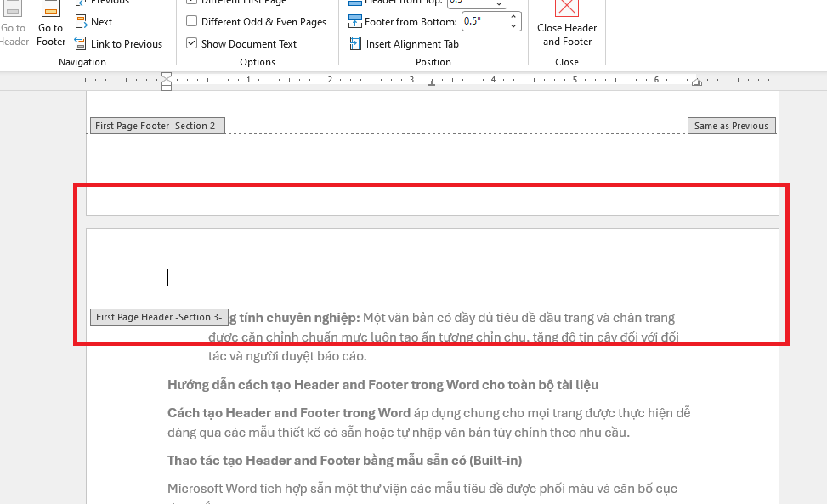
Task: Click the Footer from Bottom value field
Action: pyautogui.click(x=484, y=21)
